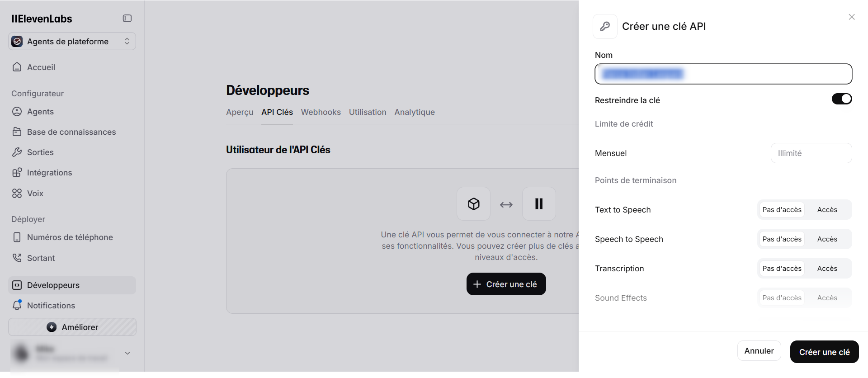The width and height of the screenshot is (868, 378).
Task: Click the Déployer section label
Action: pos(28,219)
